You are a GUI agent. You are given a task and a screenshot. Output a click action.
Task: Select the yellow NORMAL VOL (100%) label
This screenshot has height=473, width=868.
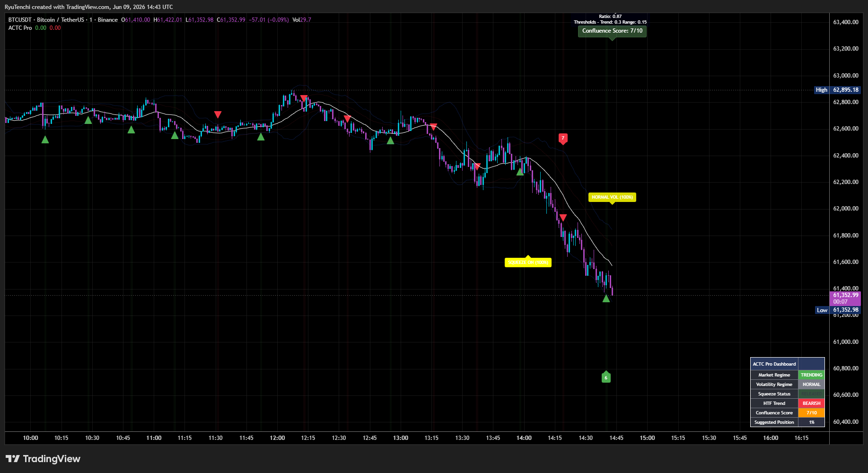612,197
